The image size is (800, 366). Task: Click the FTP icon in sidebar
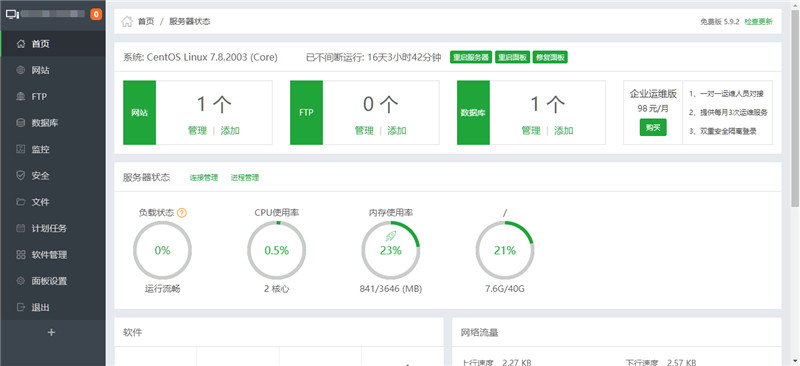click(20, 96)
